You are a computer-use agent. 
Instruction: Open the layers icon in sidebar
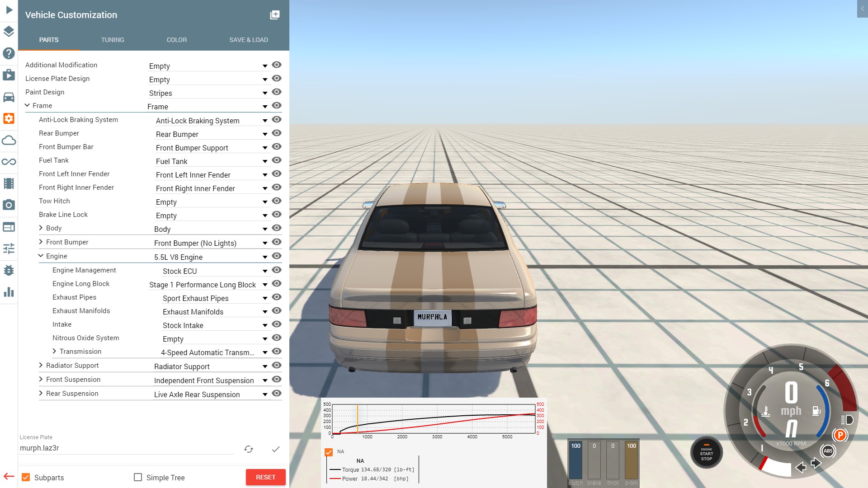[x=9, y=31]
